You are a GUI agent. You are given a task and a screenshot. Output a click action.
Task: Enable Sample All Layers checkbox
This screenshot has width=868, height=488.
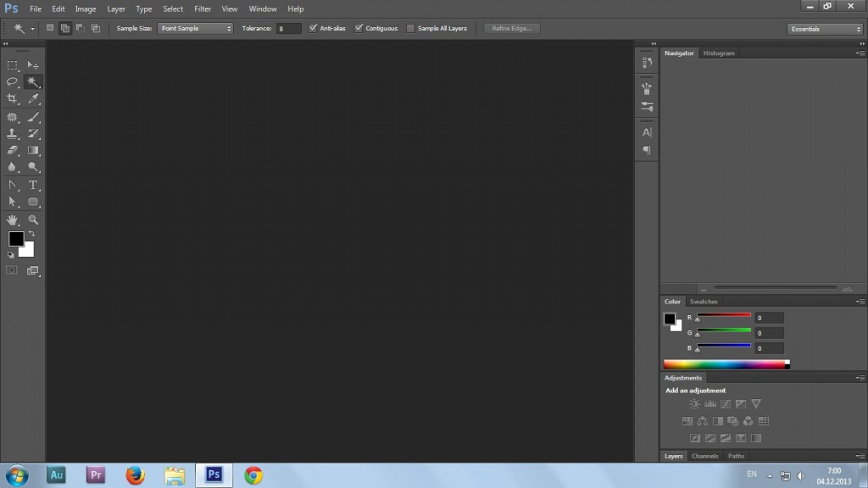410,28
